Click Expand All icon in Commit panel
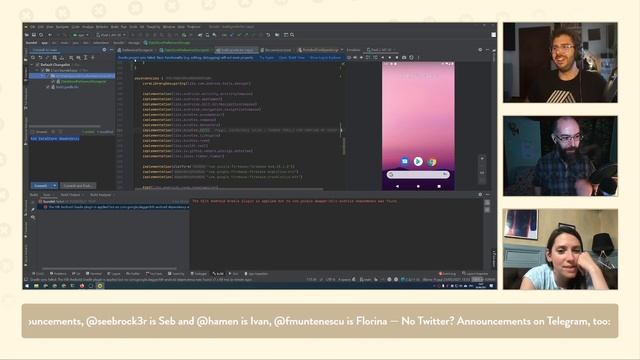Screen dimensions: 640x360 click(85, 58)
